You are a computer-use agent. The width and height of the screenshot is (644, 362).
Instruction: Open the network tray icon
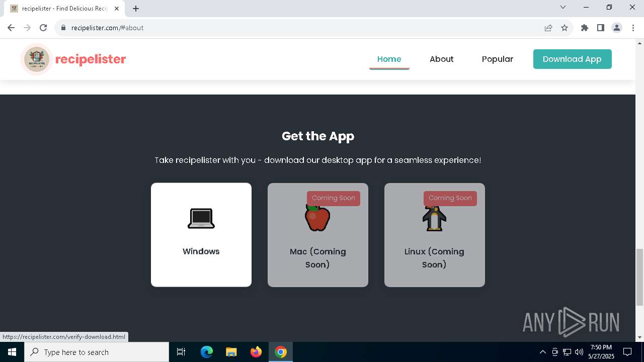567,352
